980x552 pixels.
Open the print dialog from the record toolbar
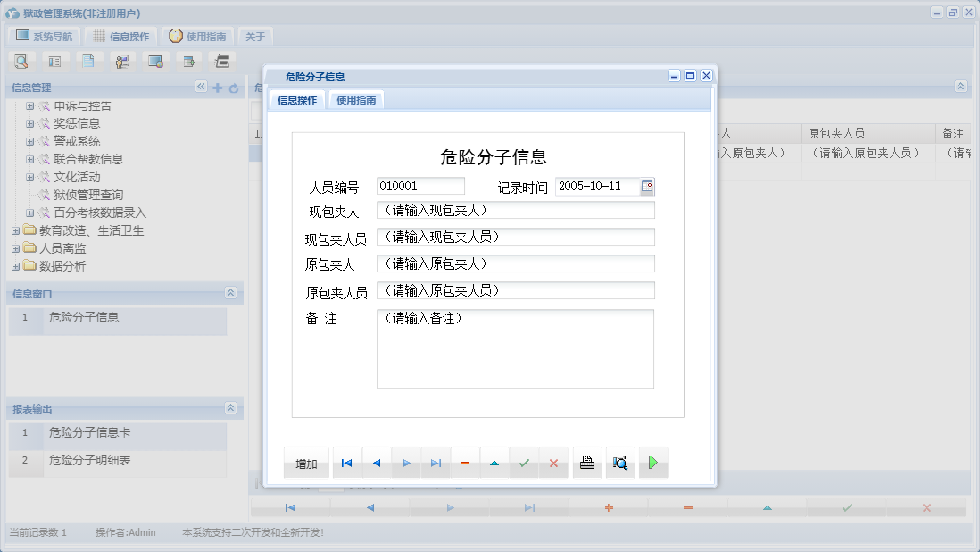[x=586, y=463]
